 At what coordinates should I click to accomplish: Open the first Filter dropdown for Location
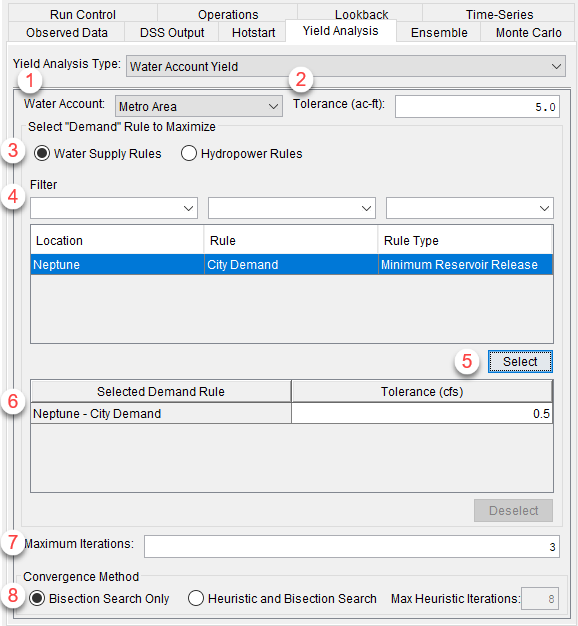pos(114,208)
